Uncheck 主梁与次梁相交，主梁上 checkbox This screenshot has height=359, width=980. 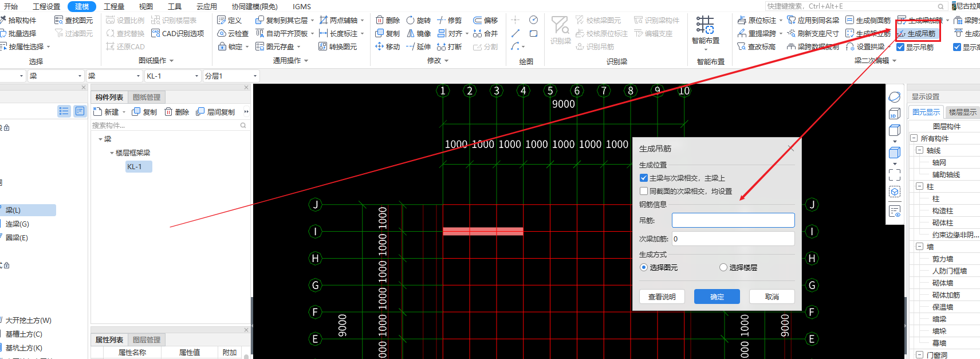point(644,178)
